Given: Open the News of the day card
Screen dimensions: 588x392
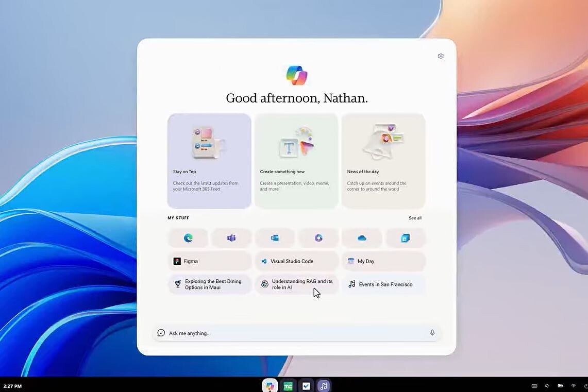Looking at the screenshot, I should [x=383, y=161].
